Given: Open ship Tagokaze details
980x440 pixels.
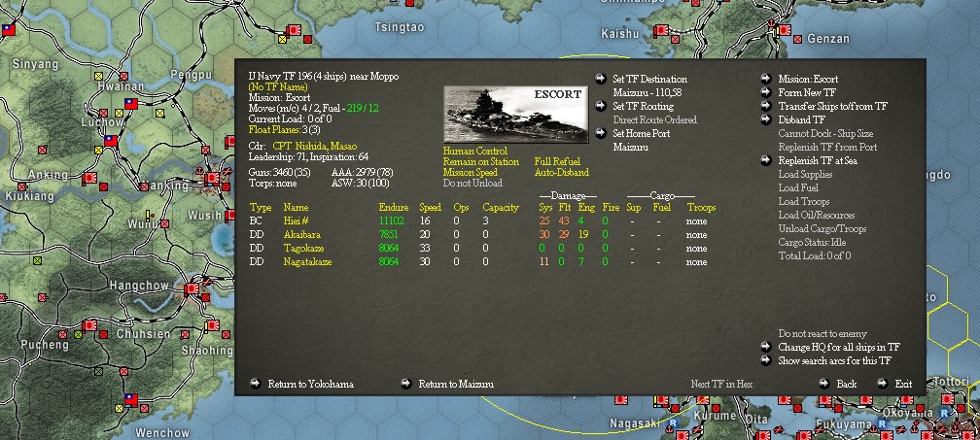Looking at the screenshot, I should pyautogui.click(x=303, y=249).
